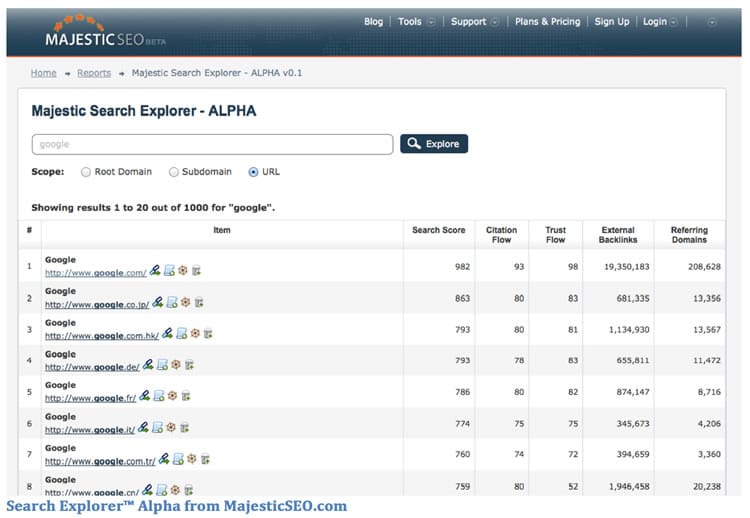Follow the Reports breadcrumb link

click(94, 73)
